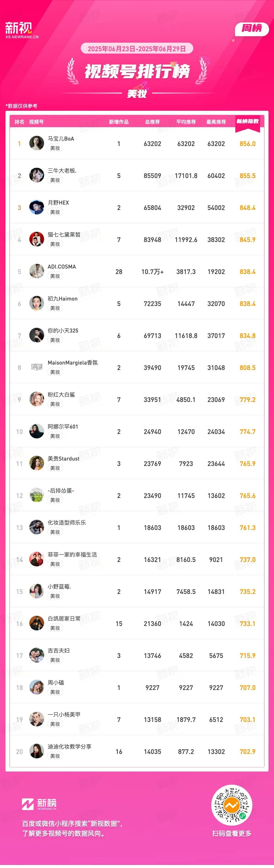
Task: Click MaisonMargiela香氛 brand logo avatar
Action: (x=37, y=367)
